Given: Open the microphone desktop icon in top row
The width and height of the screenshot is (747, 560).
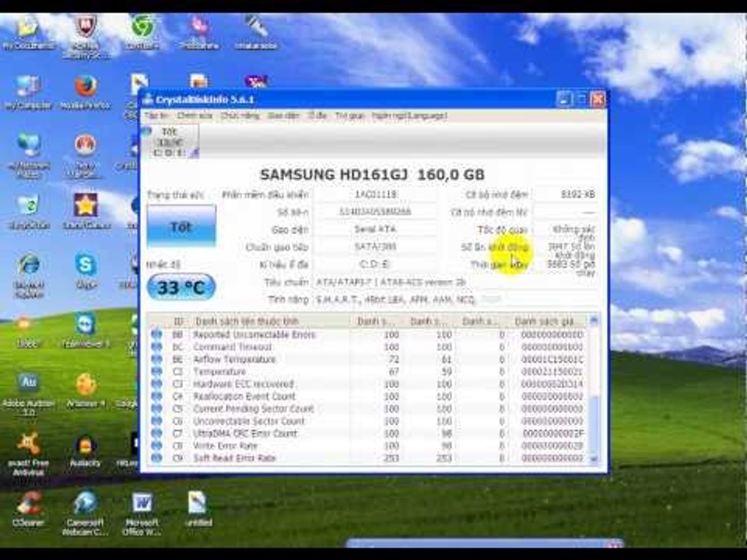Looking at the screenshot, I should (x=256, y=32).
